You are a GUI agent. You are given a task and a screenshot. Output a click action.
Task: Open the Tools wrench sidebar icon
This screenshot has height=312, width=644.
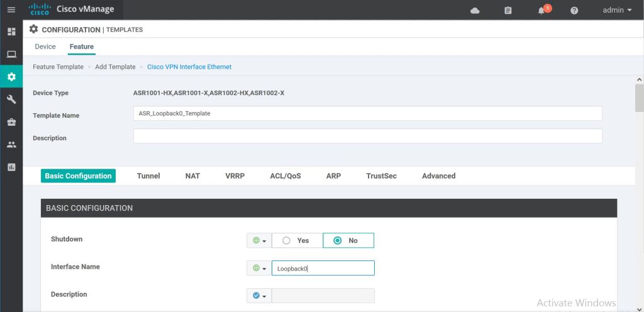point(11,99)
